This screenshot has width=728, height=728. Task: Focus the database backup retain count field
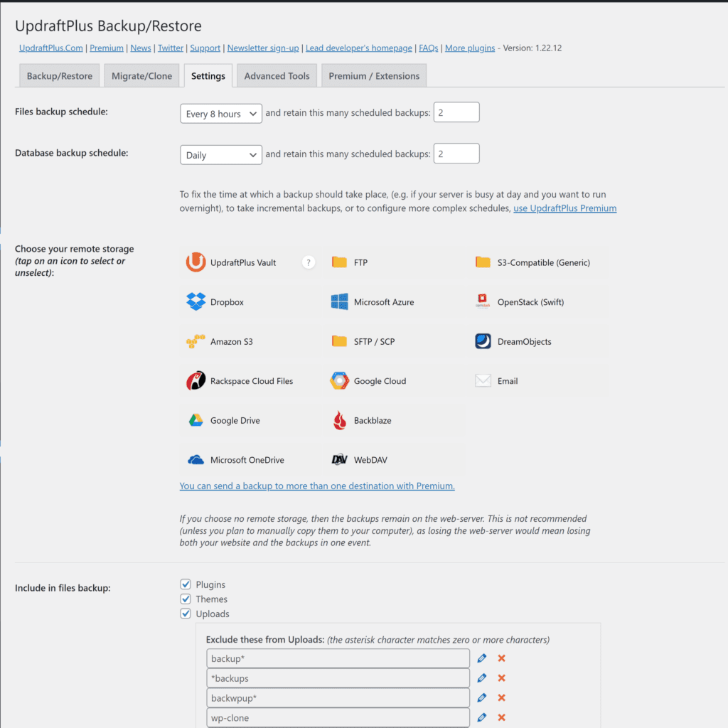pyautogui.click(x=456, y=154)
